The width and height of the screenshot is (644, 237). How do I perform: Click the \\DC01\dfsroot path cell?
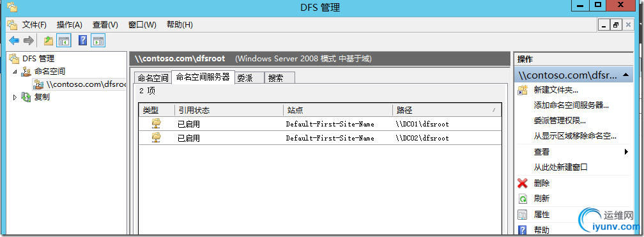[x=422, y=124]
